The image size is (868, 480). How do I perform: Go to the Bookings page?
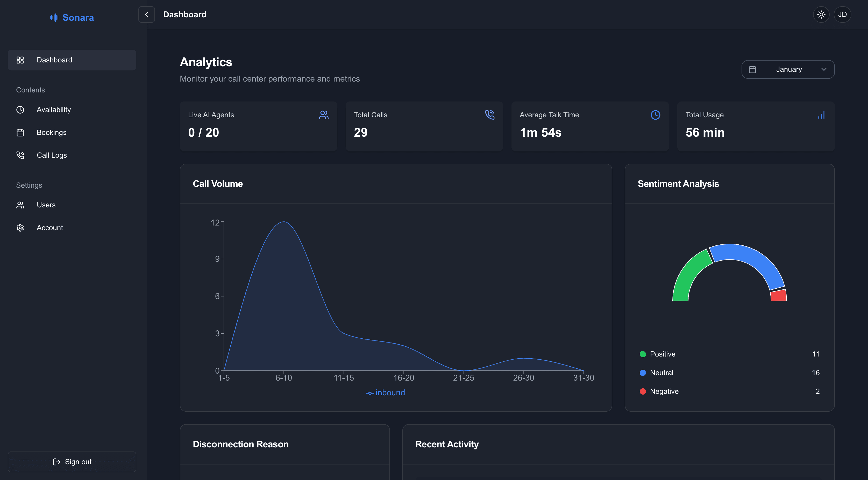[52, 133]
